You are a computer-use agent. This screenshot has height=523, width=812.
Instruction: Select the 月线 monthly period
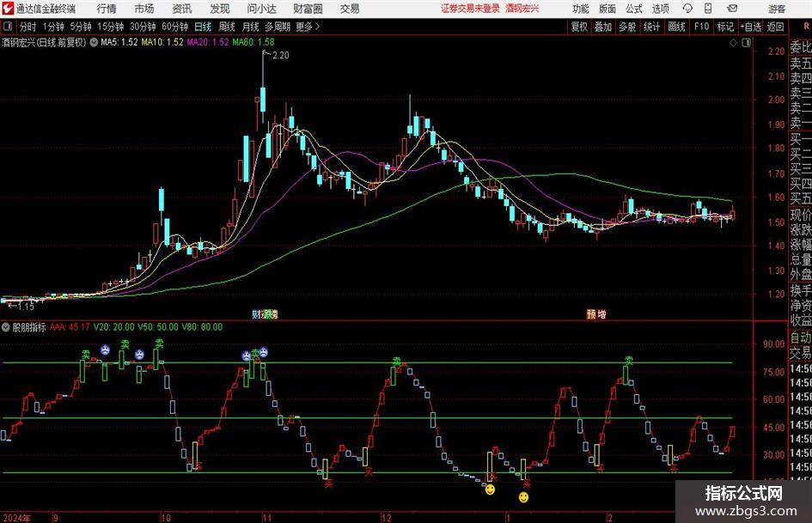point(250,27)
